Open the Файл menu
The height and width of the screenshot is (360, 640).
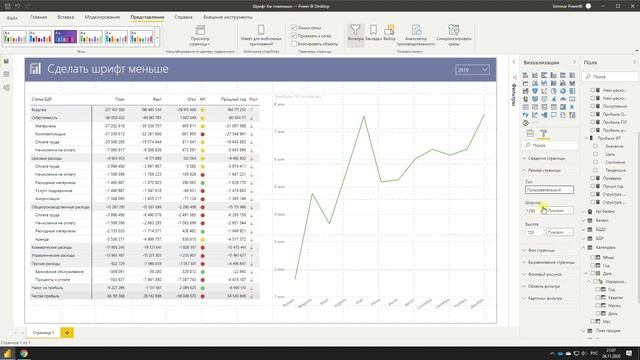(x=12, y=18)
